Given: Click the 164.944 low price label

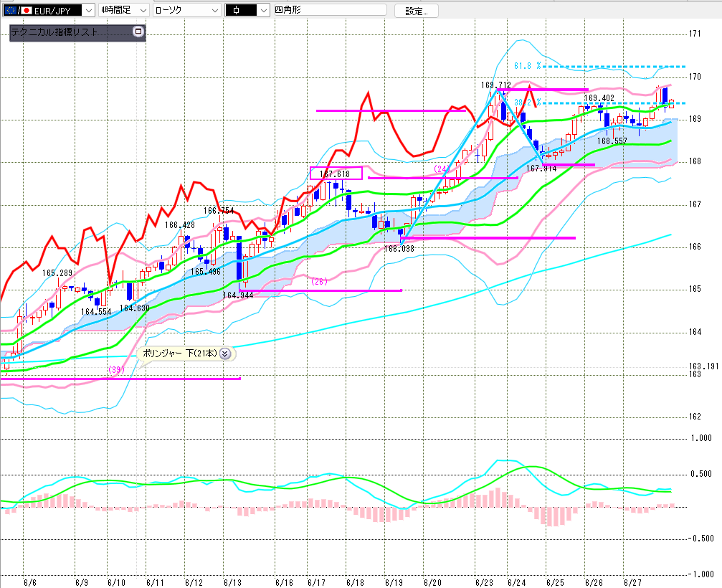Looking at the screenshot, I should tap(238, 295).
